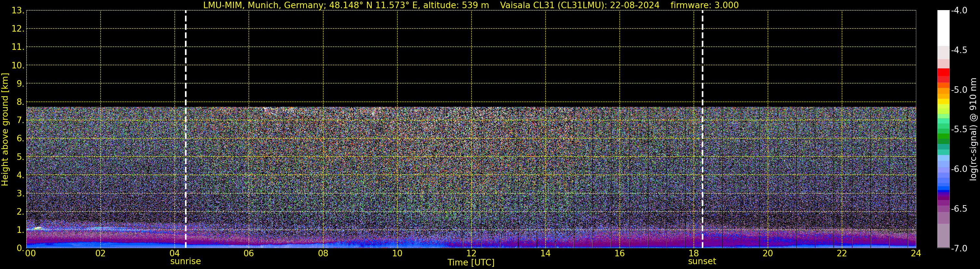Select the 'sunrise' label below the time axis
Screen dimensions: 980x269
coord(185,262)
